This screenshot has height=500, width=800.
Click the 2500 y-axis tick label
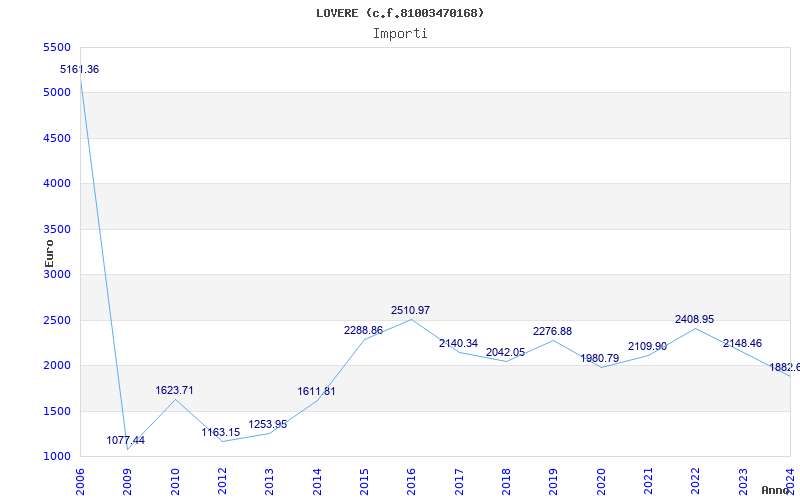56,320
